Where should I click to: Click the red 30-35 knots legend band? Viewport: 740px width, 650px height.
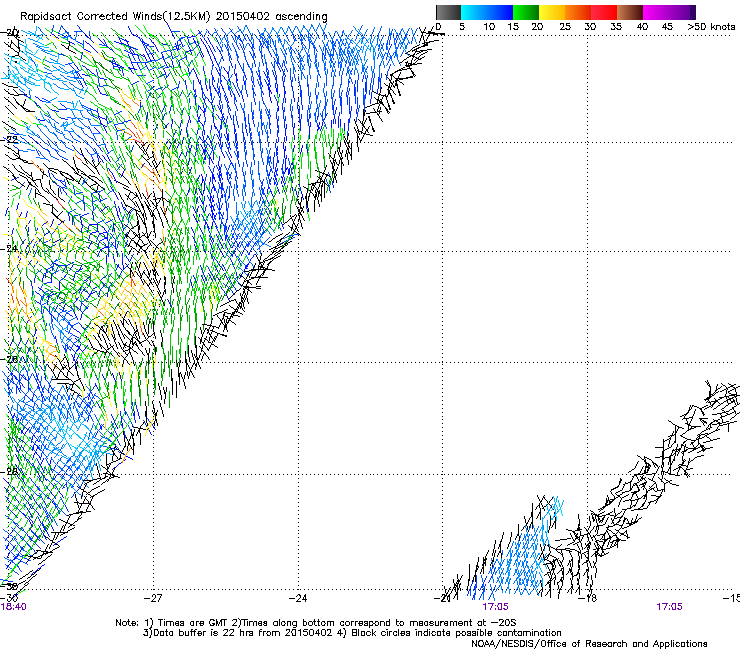point(604,12)
